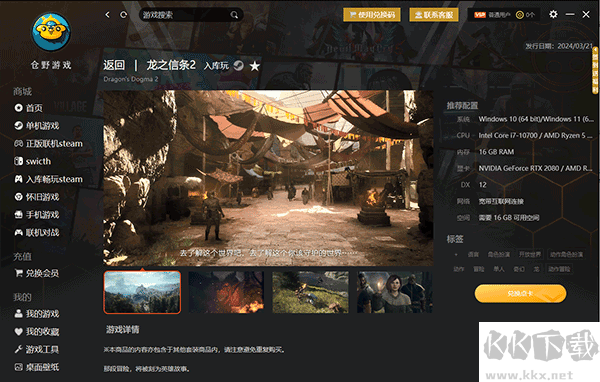This screenshot has height=382, width=600.
Task: Click the gold coin balance icon
Action: point(519,15)
